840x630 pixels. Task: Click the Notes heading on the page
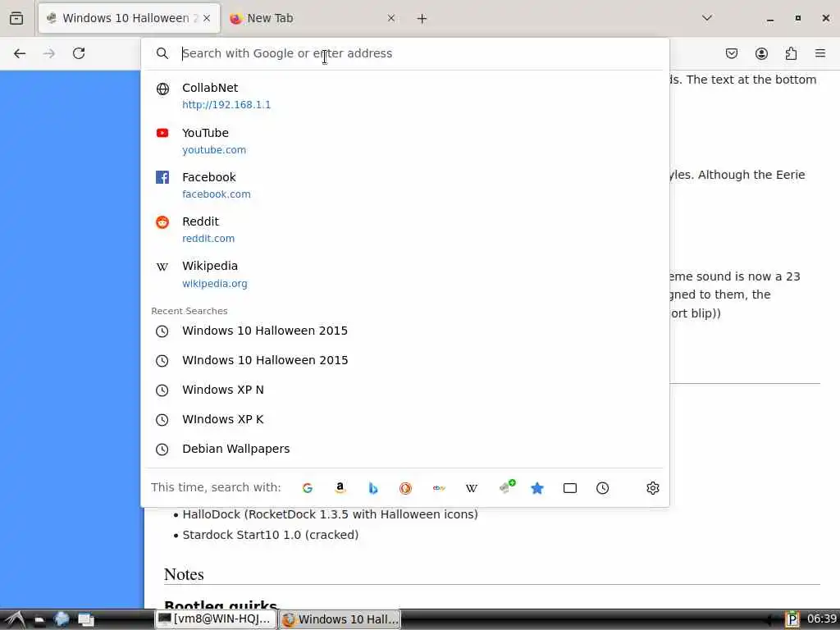(184, 574)
